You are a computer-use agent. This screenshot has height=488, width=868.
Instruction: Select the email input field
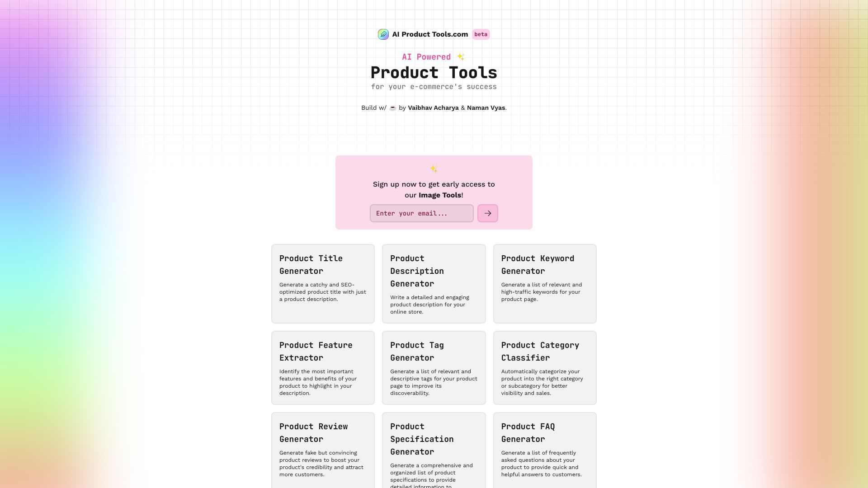(x=421, y=213)
